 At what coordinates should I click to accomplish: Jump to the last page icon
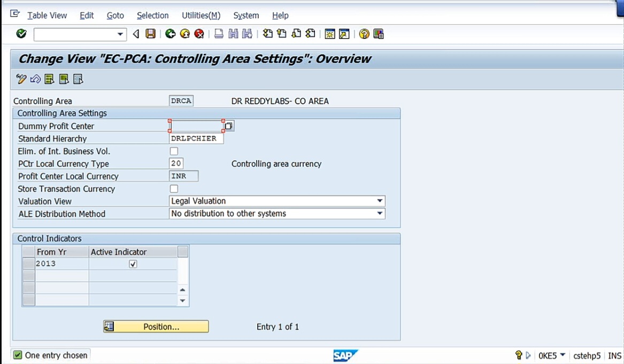coord(311,34)
